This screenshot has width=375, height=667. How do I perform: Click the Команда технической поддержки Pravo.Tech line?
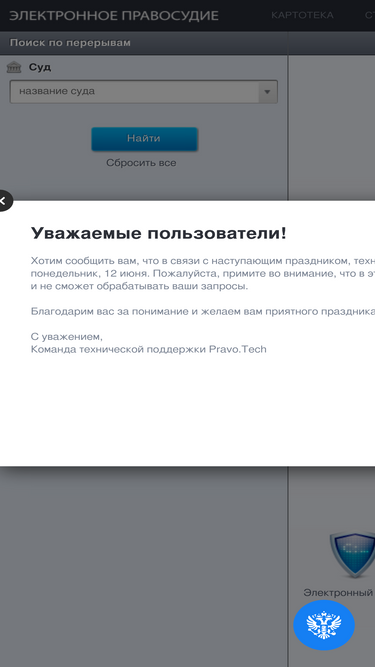pos(148,349)
